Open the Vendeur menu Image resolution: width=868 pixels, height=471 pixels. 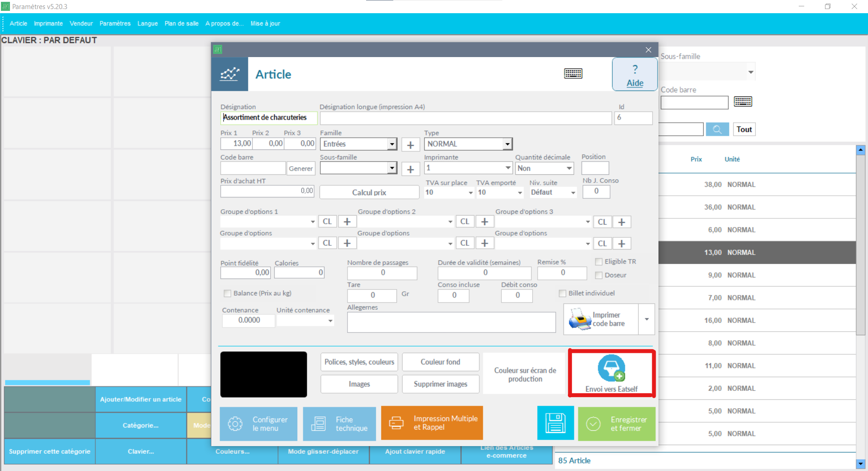pyautogui.click(x=81, y=24)
